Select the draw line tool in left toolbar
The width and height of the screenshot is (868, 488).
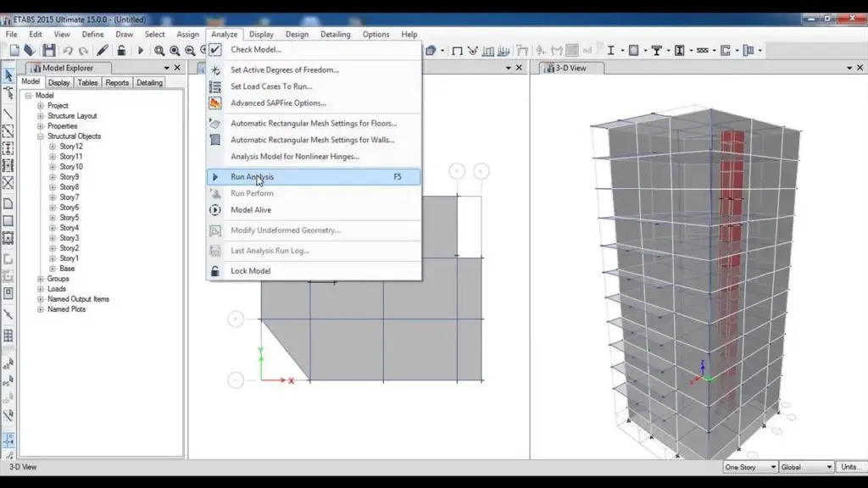[8, 114]
